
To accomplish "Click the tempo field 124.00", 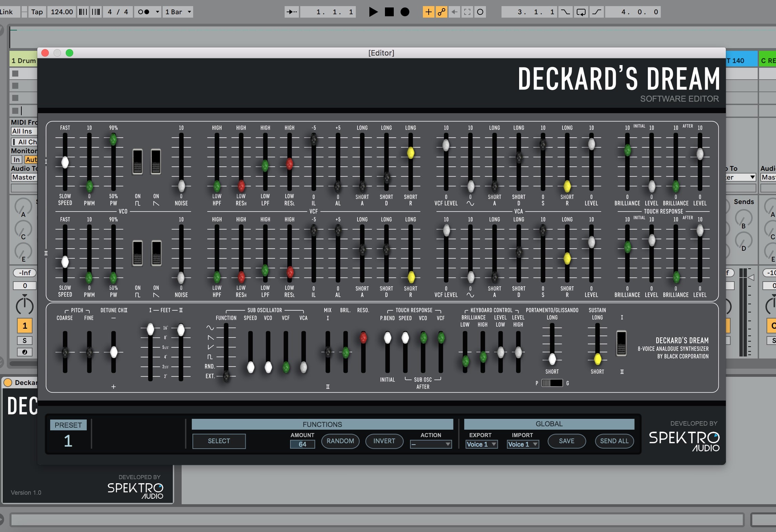I will point(62,12).
